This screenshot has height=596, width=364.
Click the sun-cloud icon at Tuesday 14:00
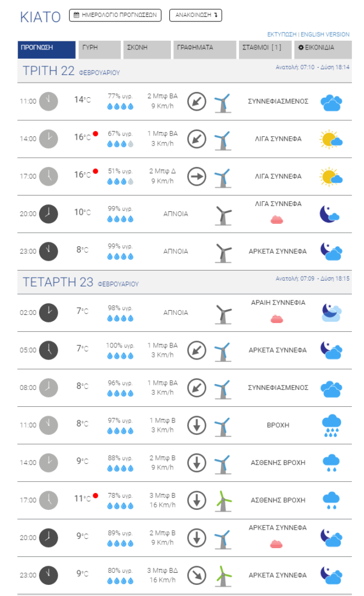[331, 139]
